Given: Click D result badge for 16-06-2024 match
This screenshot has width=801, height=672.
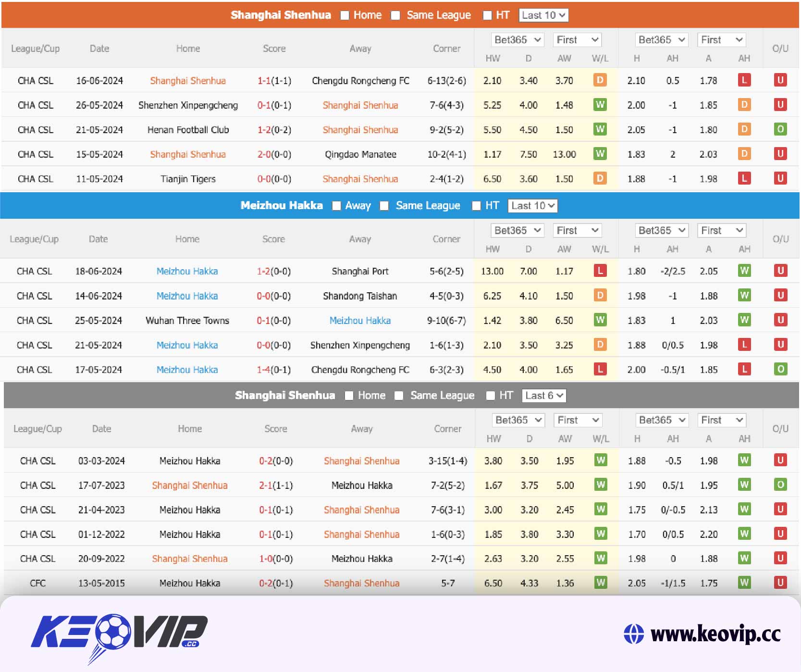Looking at the screenshot, I should coord(600,80).
